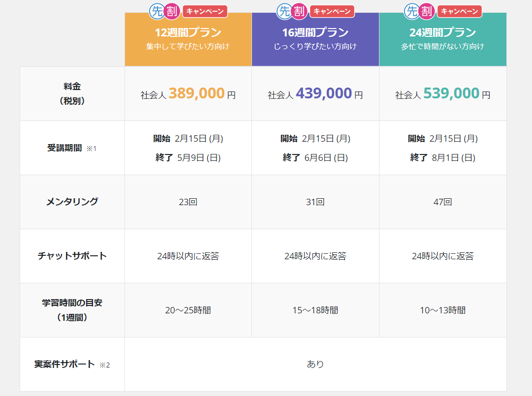Click the pink 割 badge above 24週間プラン

(x=427, y=11)
